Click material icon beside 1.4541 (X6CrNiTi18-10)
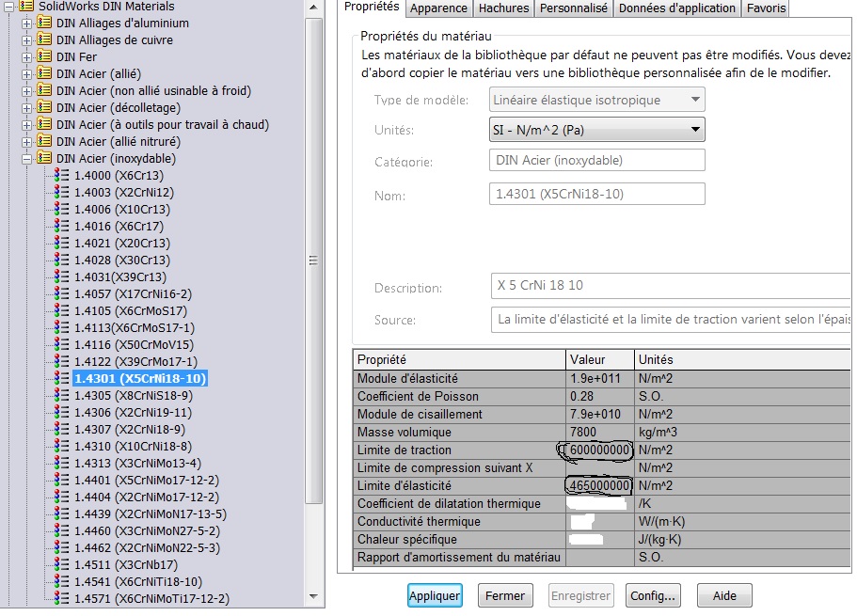 62,582
